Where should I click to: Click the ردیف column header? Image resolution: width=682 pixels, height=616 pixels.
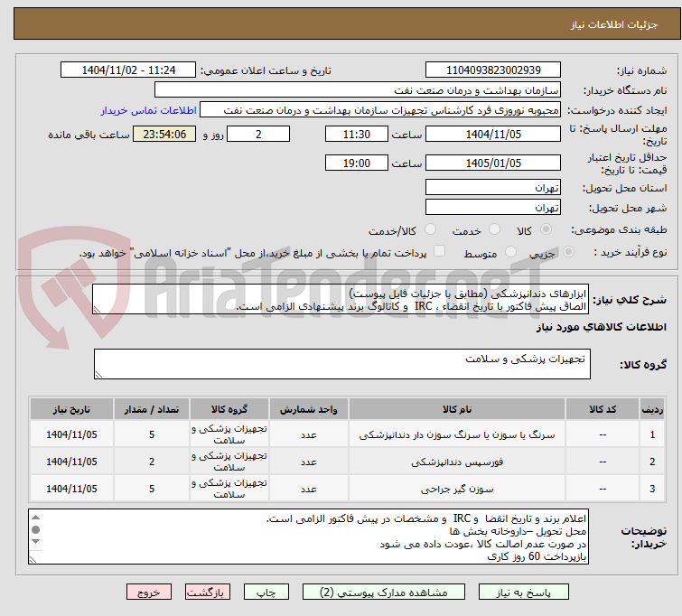click(x=652, y=409)
